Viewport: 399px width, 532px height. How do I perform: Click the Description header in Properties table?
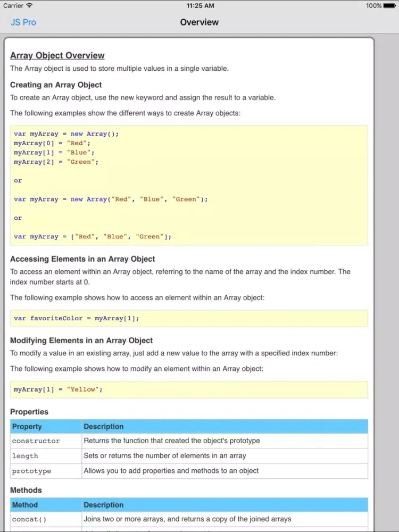pos(104,427)
